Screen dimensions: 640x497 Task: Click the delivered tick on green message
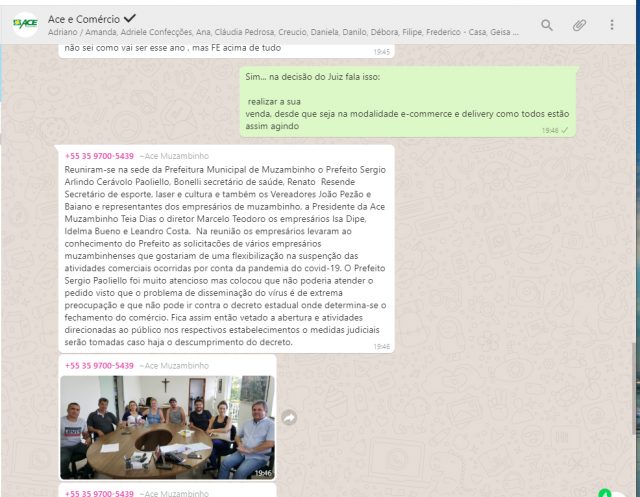click(x=565, y=130)
